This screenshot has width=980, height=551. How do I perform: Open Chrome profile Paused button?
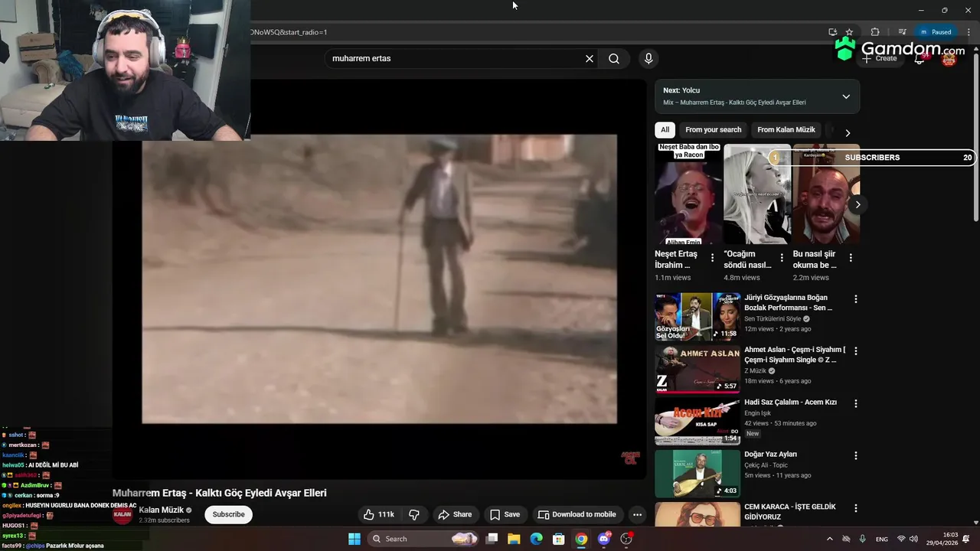point(936,32)
